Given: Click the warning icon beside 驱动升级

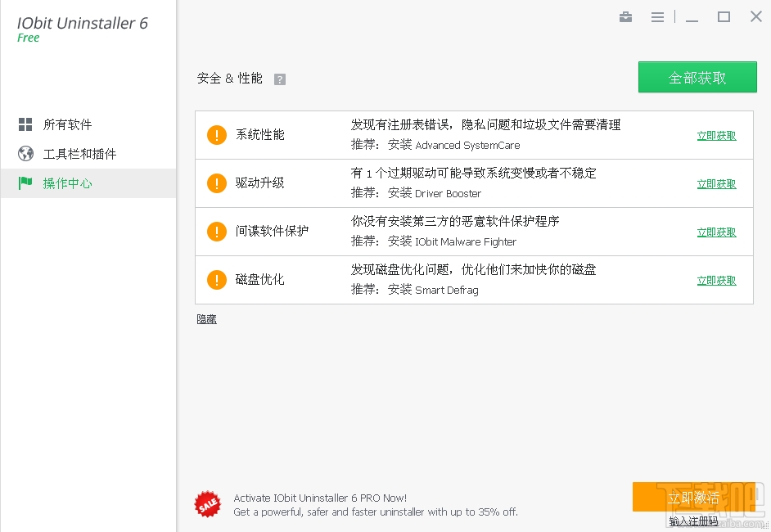Looking at the screenshot, I should pyautogui.click(x=216, y=183).
